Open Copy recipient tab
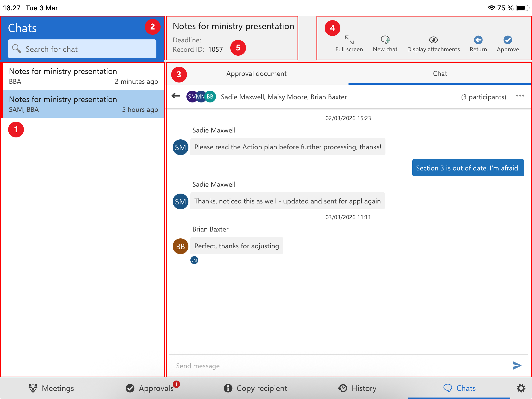Screen dimensions: 532x399 pos(255,388)
